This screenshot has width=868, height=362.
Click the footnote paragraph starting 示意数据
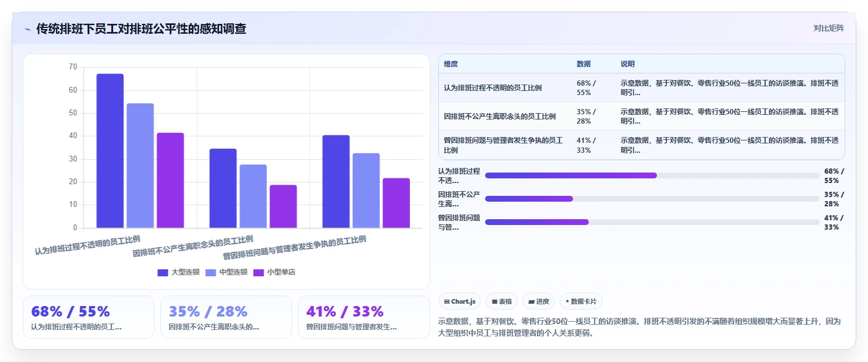(x=639, y=328)
